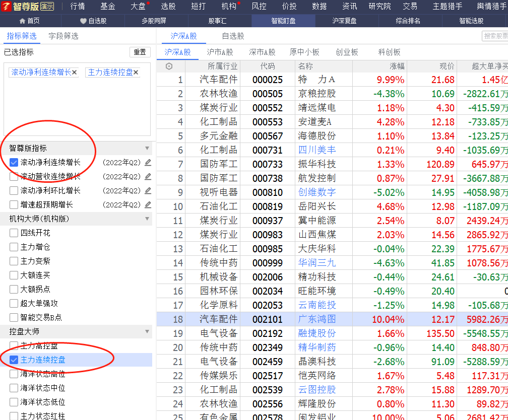Collapse the 控盘大师 section arrow
The width and height of the screenshot is (508, 420).
pos(147,331)
